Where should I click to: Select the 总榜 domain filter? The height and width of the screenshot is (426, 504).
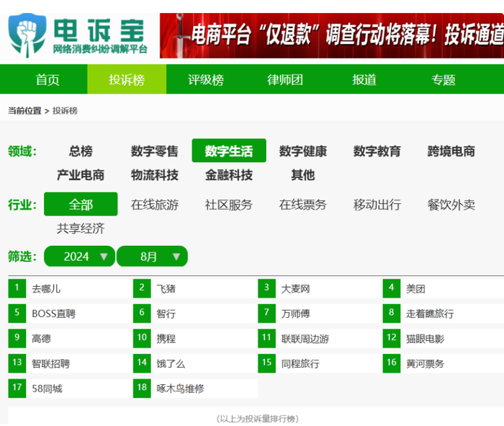(x=81, y=151)
